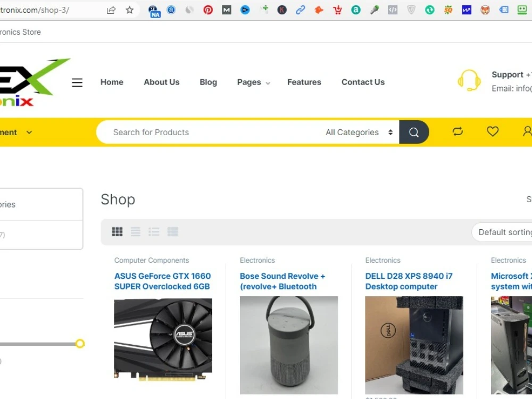
Task: Switch to grid view layout
Action: click(x=117, y=232)
